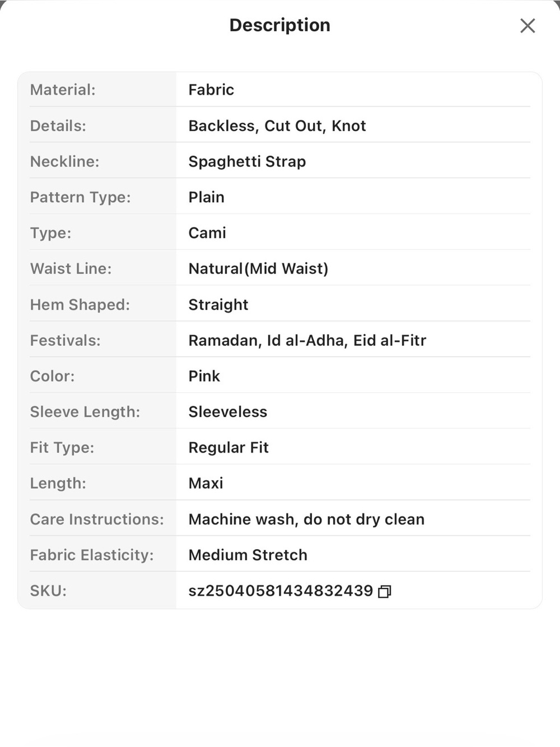
Task: Select the SKU code text
Action: (x=281, y=591)
